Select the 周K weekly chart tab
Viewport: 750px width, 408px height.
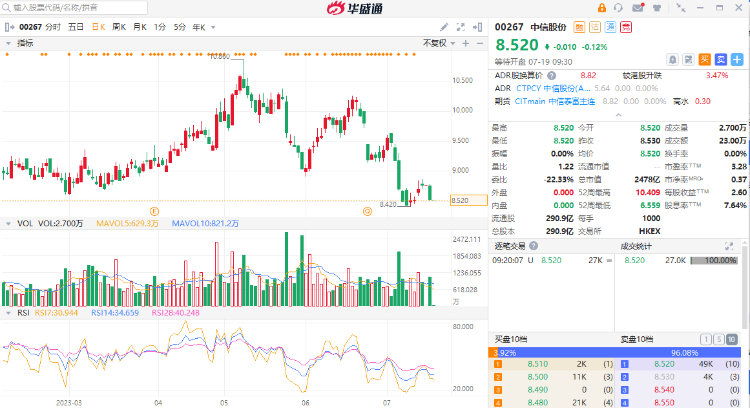[x=119, y=28]
